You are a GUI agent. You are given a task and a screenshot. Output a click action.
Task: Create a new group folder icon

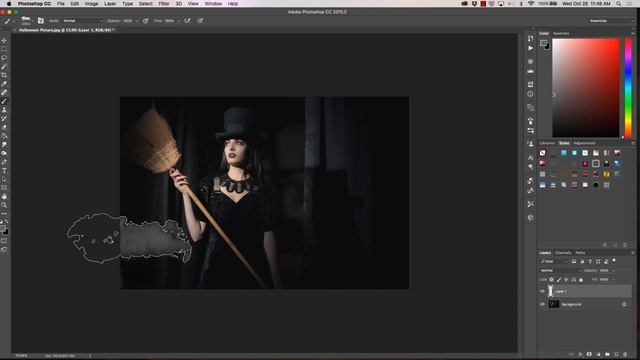(607, 354)
